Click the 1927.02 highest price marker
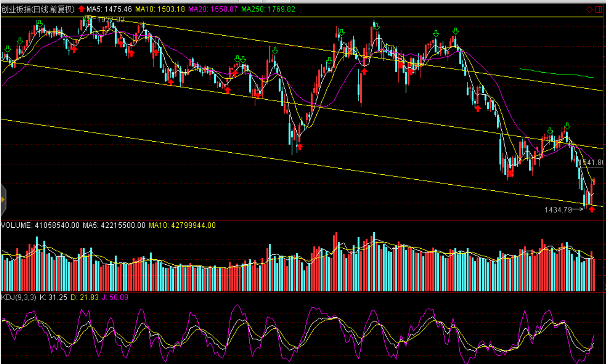 tap(111, 19)
